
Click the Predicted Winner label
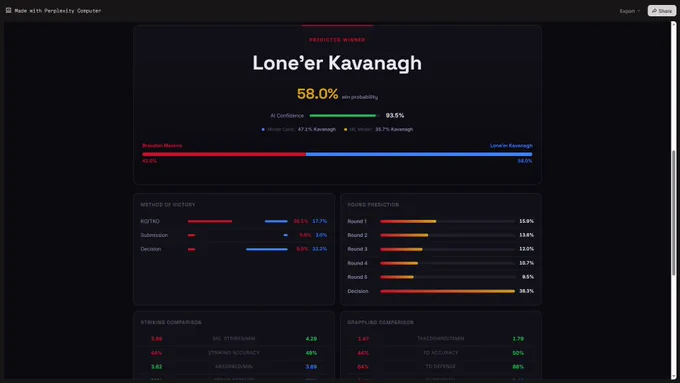tap(337, 40)
